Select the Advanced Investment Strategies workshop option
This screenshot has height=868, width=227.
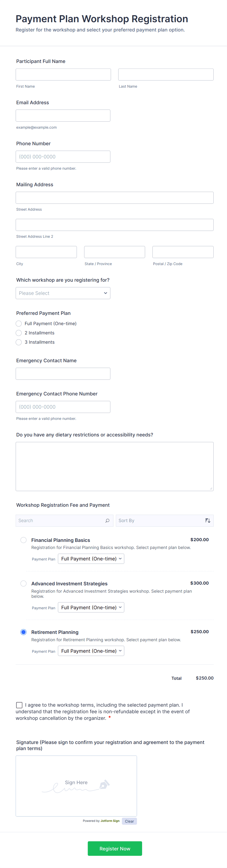point(23,583)
